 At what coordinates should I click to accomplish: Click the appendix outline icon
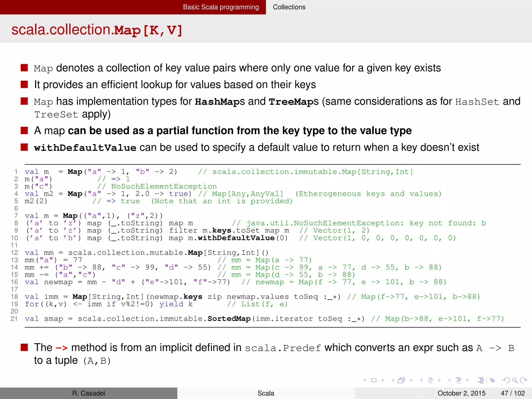click(492, 380)
